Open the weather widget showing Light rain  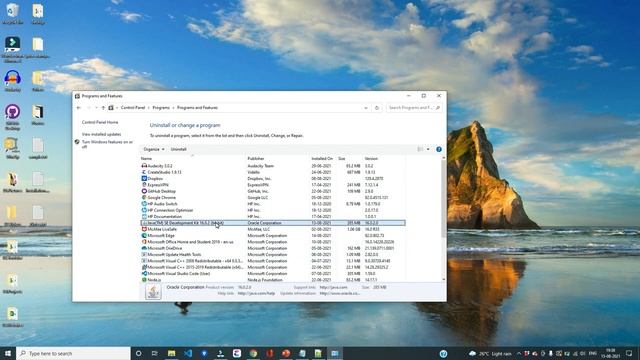pyautogui.click(x=490, y=353)
